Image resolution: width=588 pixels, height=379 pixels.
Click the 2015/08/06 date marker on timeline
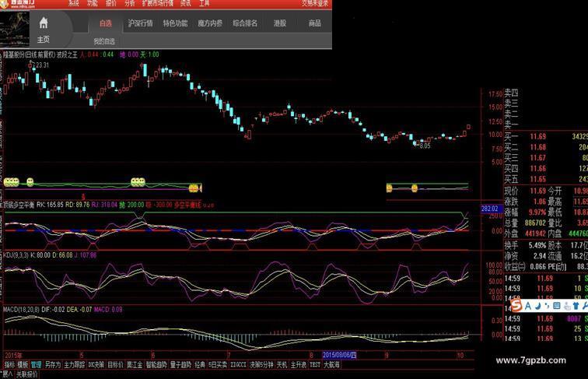tap(339, 355)
